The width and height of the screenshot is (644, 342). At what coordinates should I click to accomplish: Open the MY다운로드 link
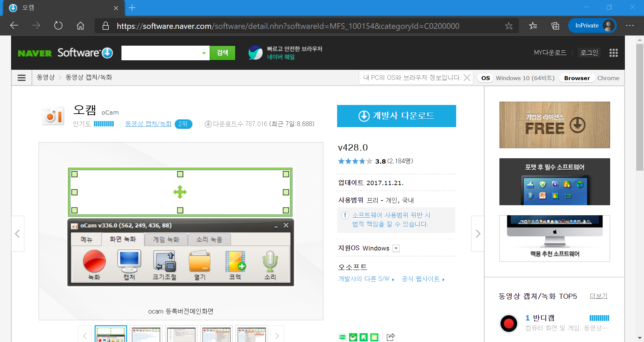[x=550, y=53]
